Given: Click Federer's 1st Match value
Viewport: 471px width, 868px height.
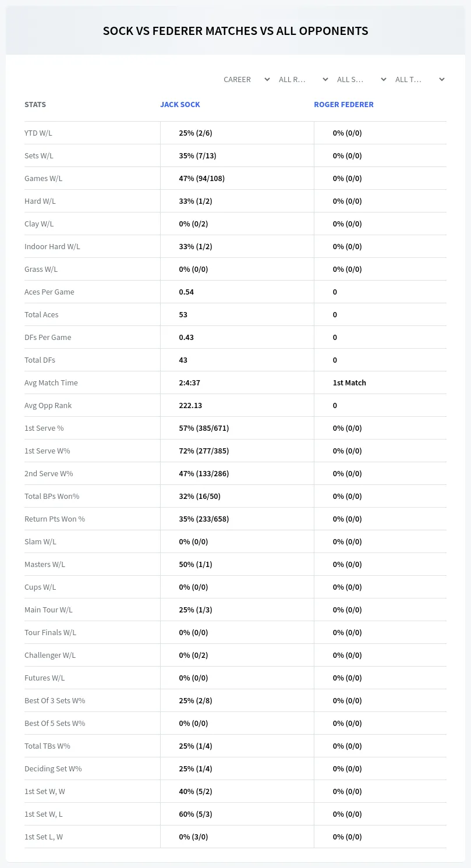Looking at the screenshot, I should click(349, 382).
